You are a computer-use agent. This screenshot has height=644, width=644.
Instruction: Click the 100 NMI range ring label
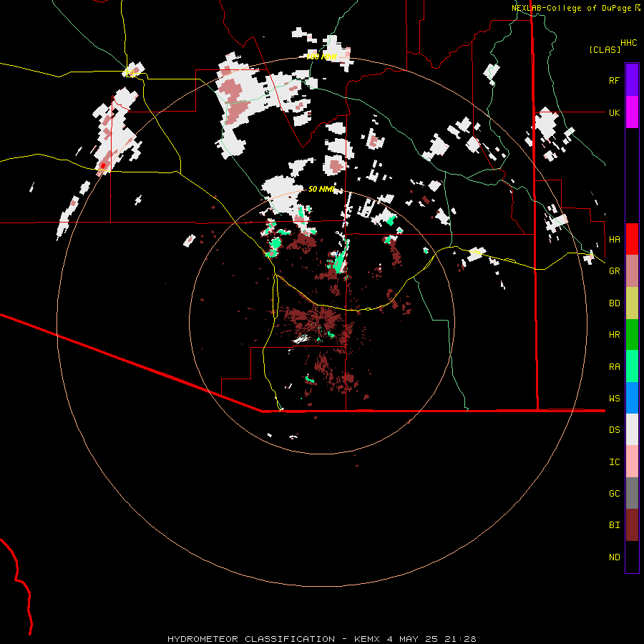point(321,57)
